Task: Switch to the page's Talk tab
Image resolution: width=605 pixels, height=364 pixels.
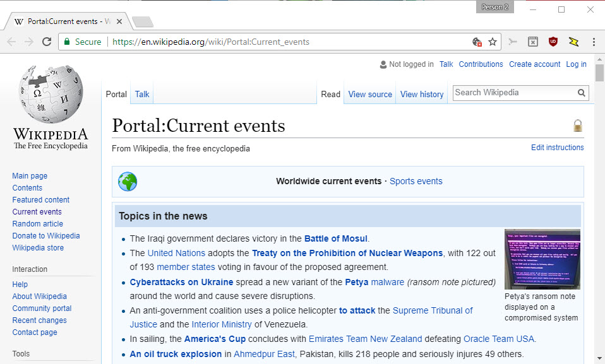Action: pos(142,94)
